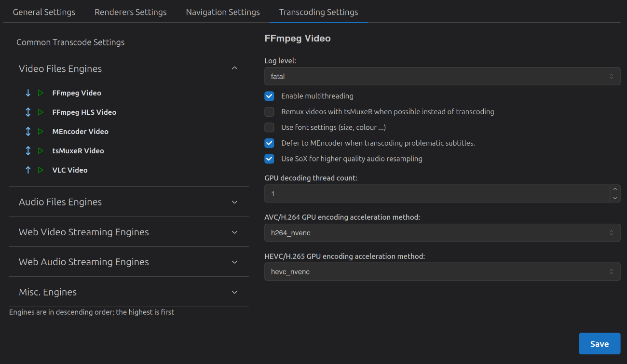Uncheck Defer to MEncoder for problematic subtitles
627x364 pixels.
[269, 143]
